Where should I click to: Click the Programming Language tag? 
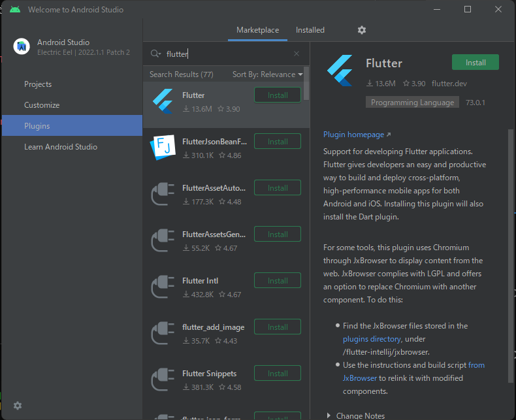412,103
